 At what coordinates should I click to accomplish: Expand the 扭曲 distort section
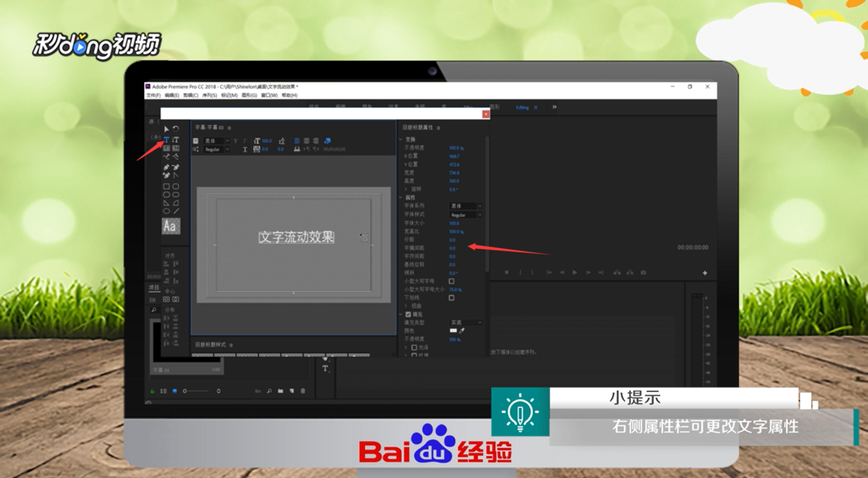(x=406, y=306)
